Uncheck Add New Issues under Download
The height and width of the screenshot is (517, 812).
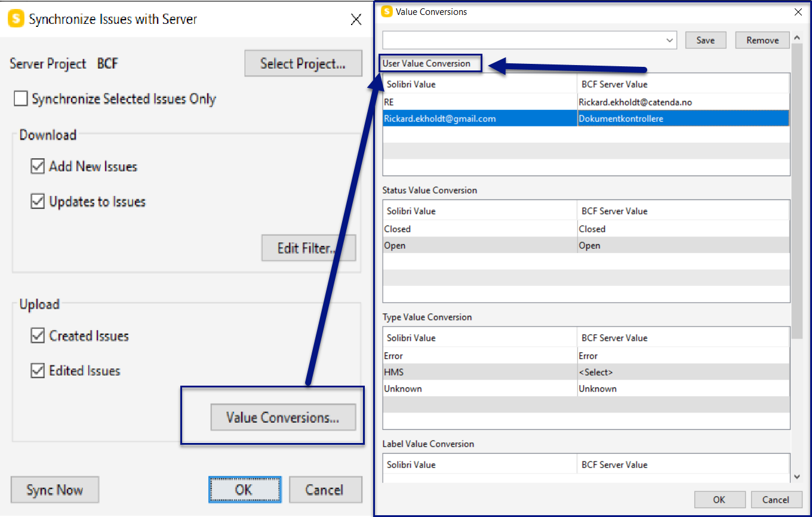[38, 167]
